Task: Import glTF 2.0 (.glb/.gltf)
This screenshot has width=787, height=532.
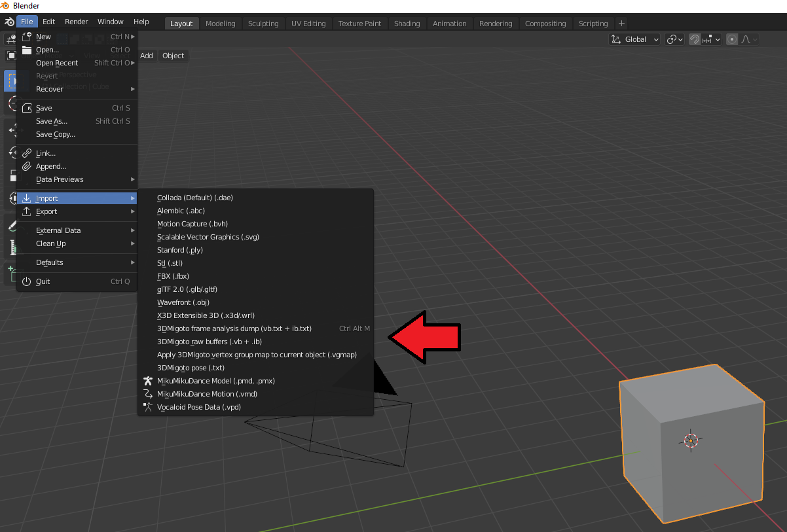Action: click(255, 289)
